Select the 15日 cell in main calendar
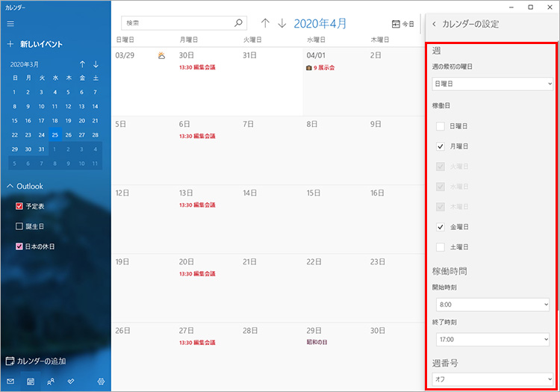Image resolution: width=560 pixels, height=392 pixels. tap(335, 220)
